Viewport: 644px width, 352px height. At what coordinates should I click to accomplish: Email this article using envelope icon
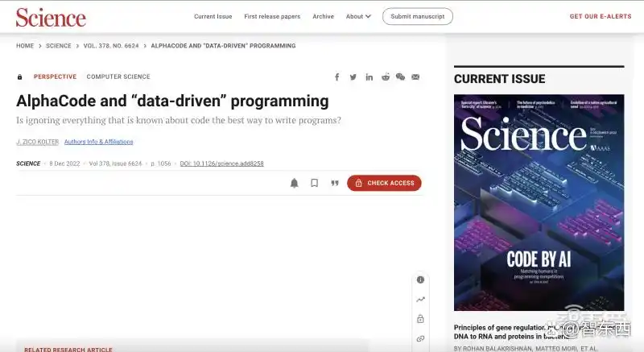[x=415, y=77]
